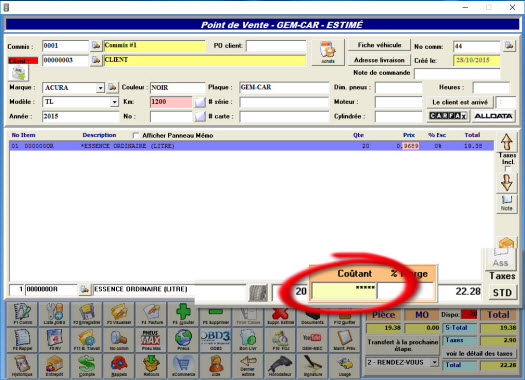
Task: Click the Le client est arrivé button
Action: (460, 102)
